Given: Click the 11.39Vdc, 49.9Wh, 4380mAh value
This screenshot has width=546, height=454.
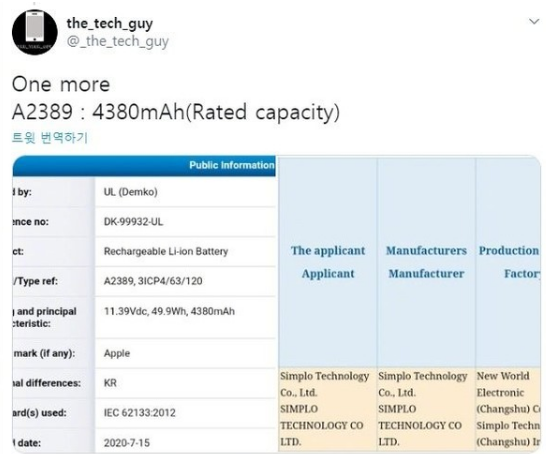Looking at the screenshot, I should pyautogui.click(x=169, y=311).
